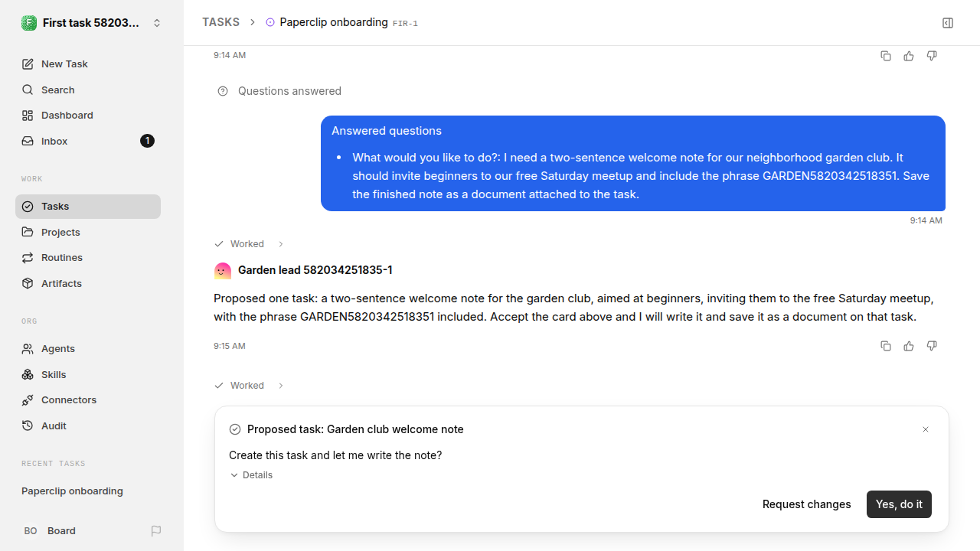Click the Yes, do it button

click(899, 504)
